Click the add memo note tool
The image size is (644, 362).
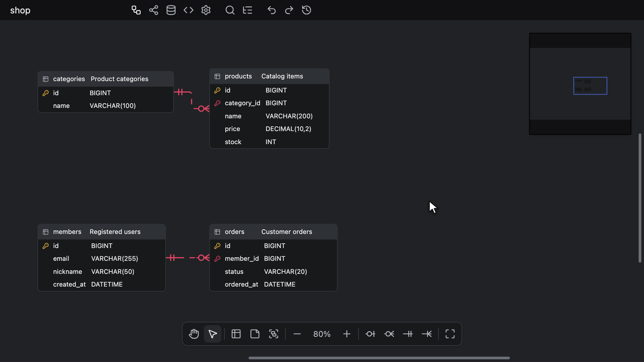pos(255,334)
